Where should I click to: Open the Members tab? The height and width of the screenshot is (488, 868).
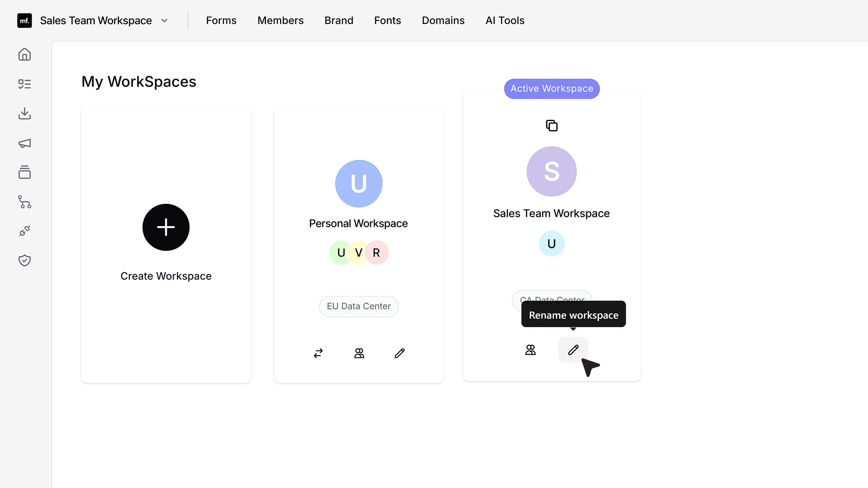pyautogui.click(x=280, y=21)
